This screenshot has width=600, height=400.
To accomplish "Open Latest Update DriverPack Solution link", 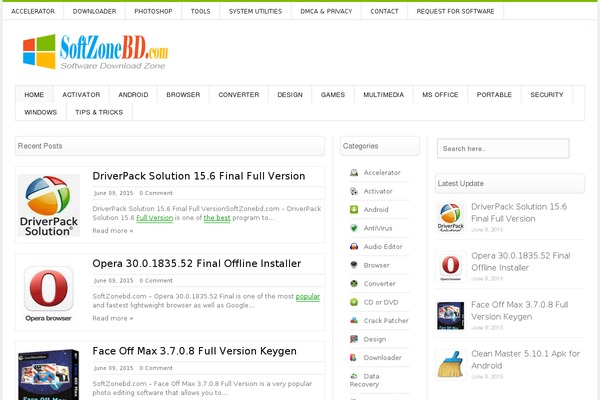I will tap(519, 212).
